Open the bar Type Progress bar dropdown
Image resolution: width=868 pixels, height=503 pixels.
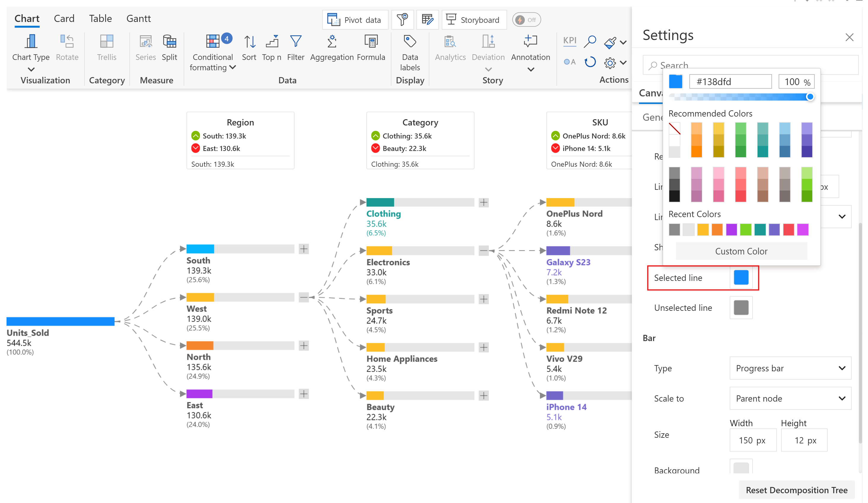coord(790,368)
